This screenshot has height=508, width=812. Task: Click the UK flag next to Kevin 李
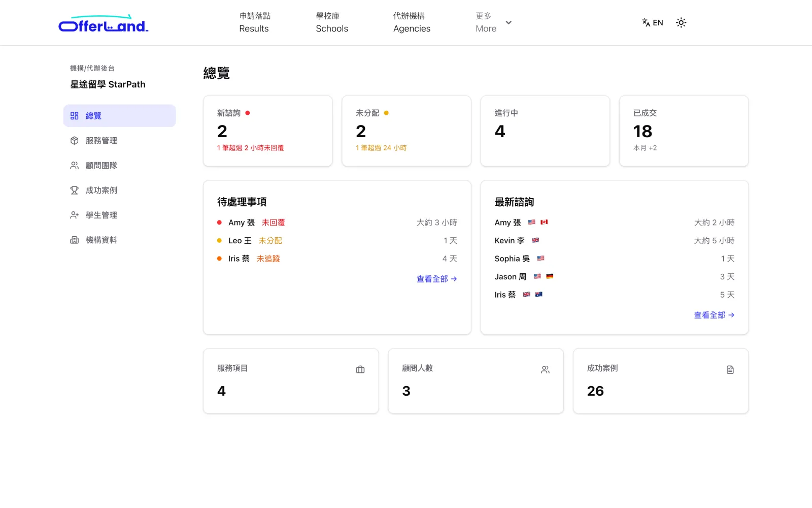(535, 240)
